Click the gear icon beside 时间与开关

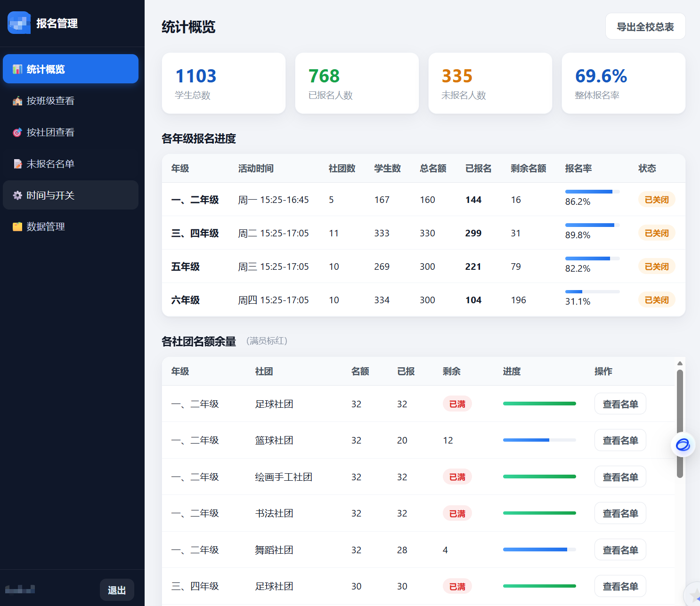[17, 195]
